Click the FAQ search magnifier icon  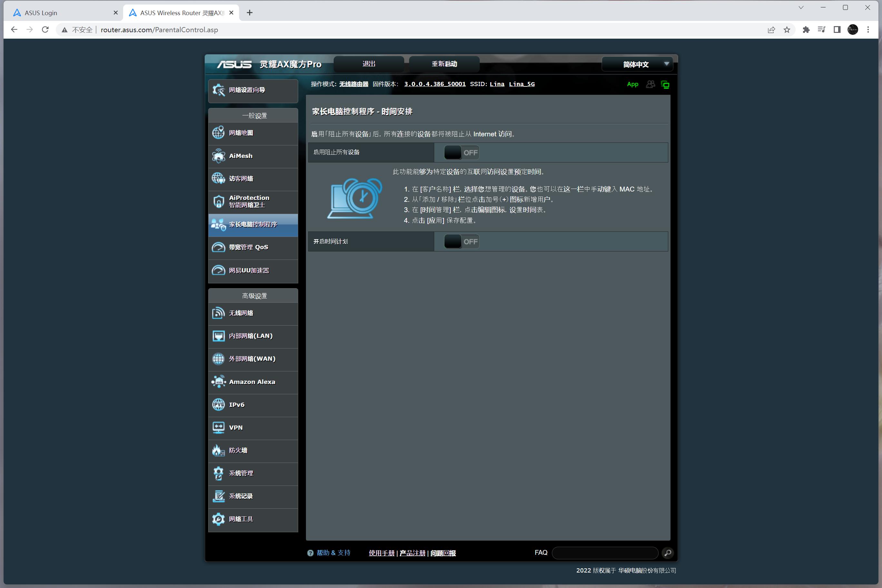tap(668, 553)
